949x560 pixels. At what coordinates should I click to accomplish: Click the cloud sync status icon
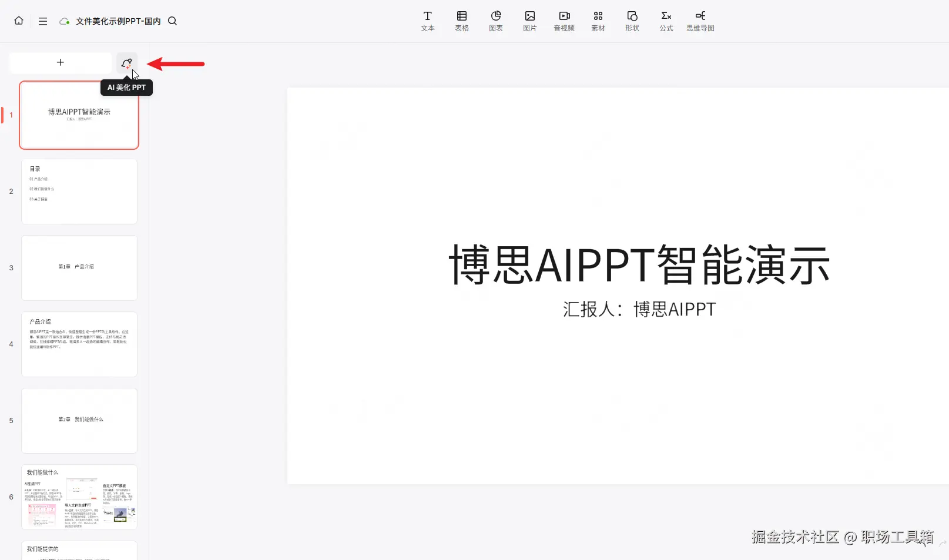64,21
